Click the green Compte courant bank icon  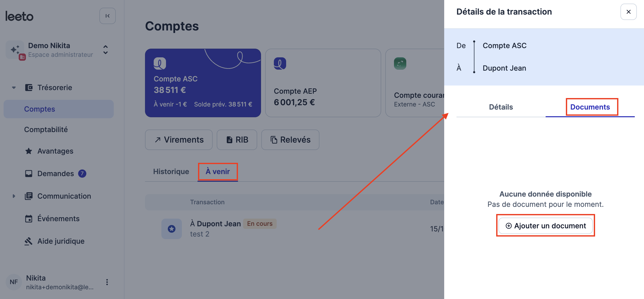[400, 63]
